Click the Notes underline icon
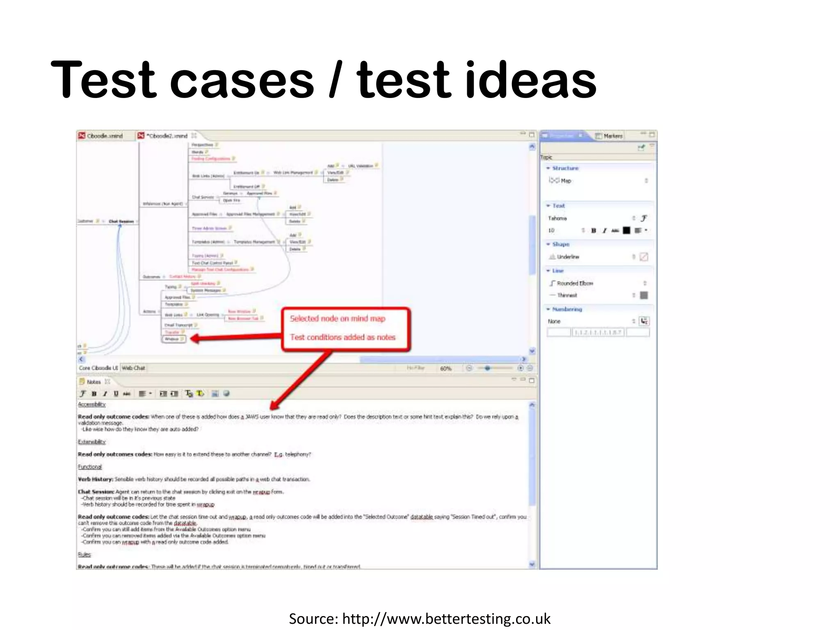Viewport: 840px width, 630px height. (116, 394)
